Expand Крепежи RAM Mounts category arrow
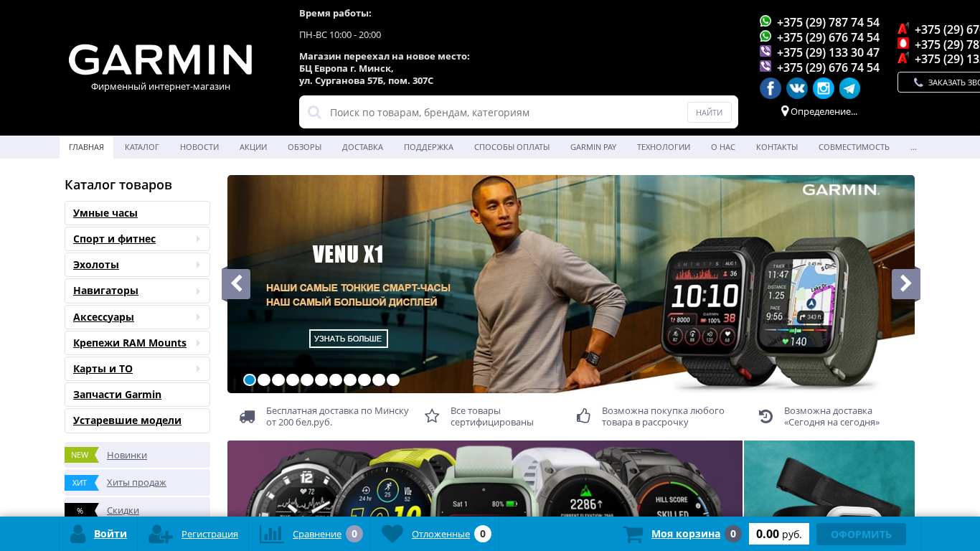 198,343
